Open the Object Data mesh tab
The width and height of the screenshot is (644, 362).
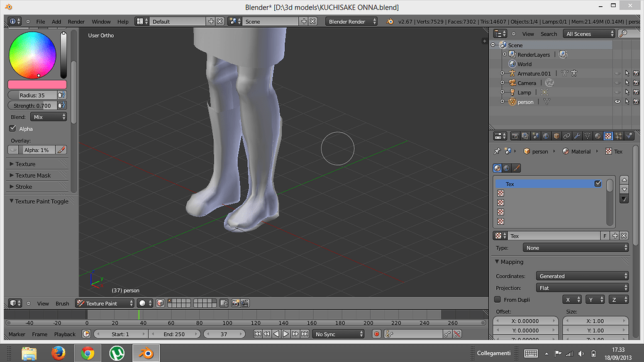[x=587, y=136]
